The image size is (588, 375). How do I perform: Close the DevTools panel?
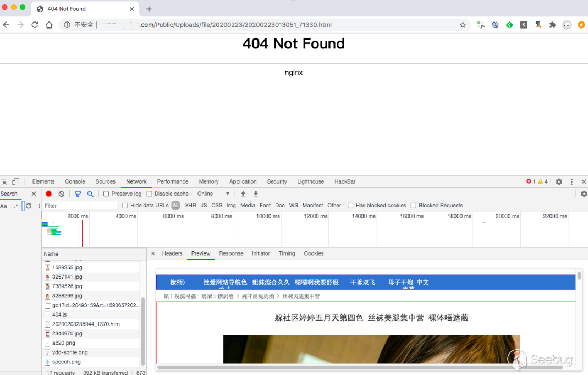click(x=584, y=181)
